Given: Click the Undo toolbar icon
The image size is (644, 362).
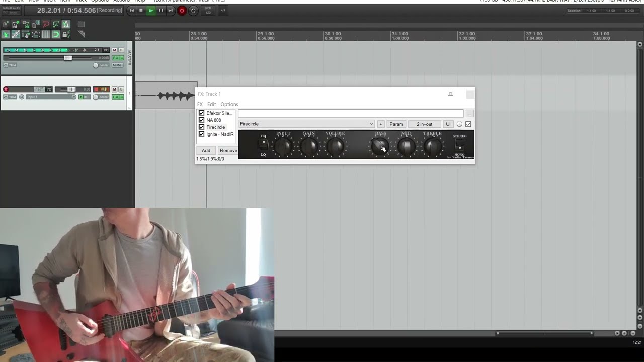Looking at the screenshot, I should [46, 24].
